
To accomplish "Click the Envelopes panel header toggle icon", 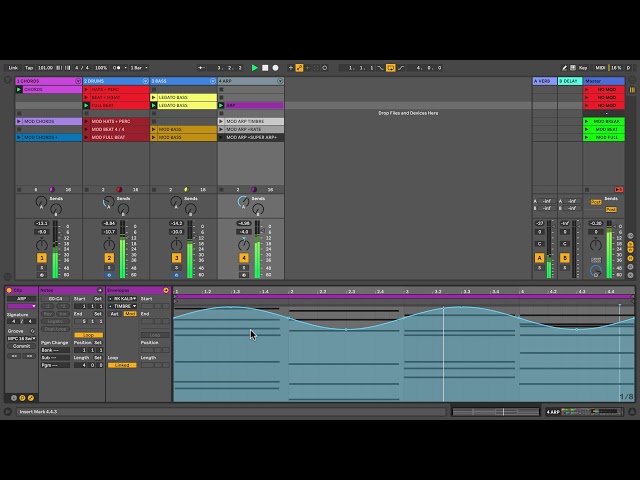I will pyautogui.click(x=166, y=290).
